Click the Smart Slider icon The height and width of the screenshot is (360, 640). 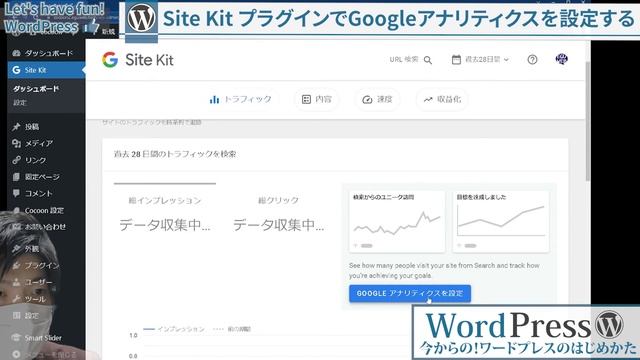tap(16, 338)
